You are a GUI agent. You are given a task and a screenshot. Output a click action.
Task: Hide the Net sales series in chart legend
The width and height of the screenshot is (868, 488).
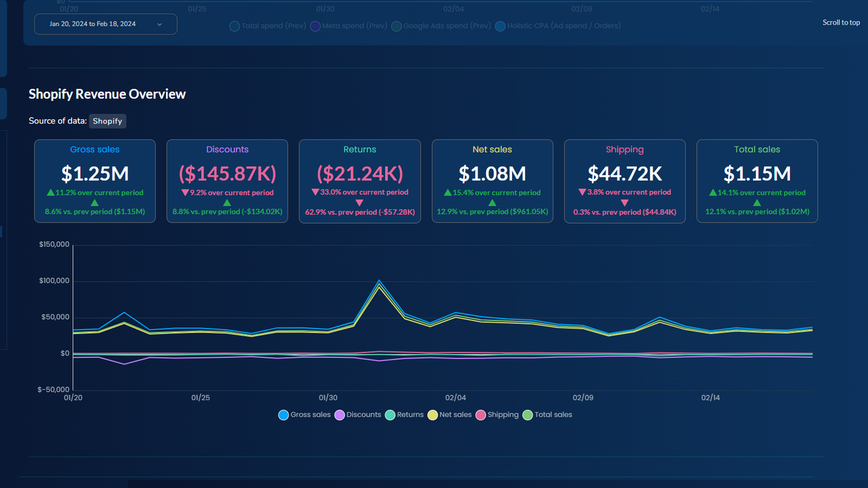[450, 415]
